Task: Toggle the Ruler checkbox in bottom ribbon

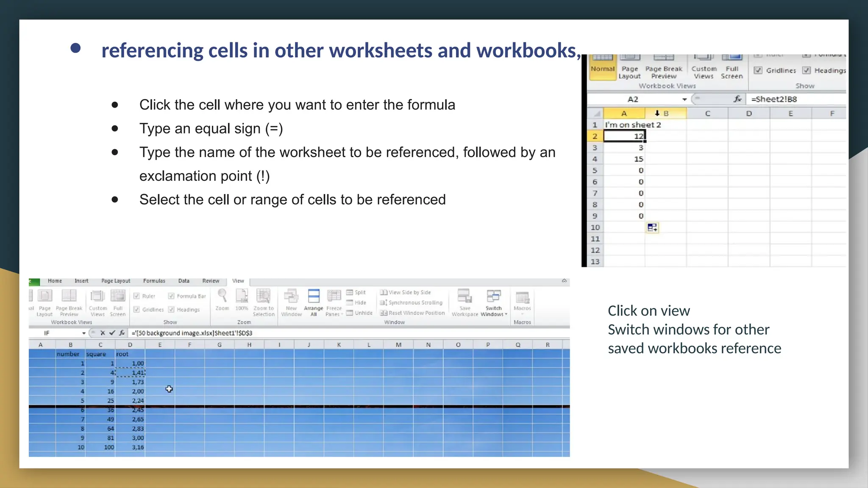Action: [x=137, y=296]
